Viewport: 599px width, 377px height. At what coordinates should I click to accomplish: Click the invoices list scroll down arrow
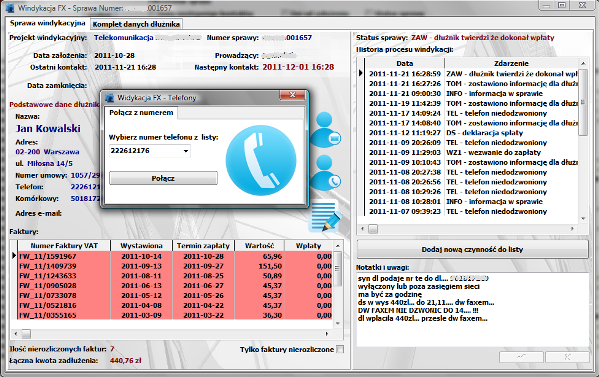point(338,323)
